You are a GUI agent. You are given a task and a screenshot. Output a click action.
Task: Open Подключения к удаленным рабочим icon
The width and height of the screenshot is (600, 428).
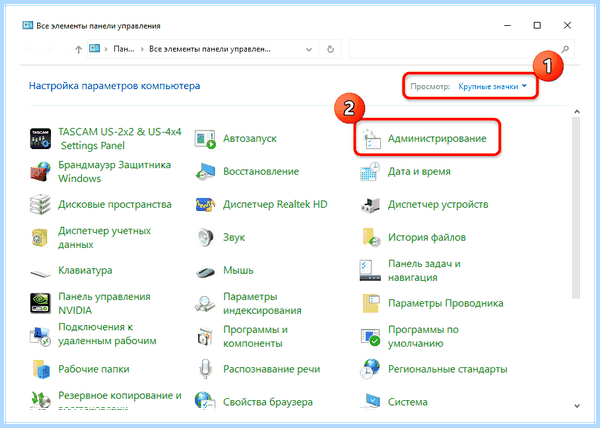(x=40, y=336)
